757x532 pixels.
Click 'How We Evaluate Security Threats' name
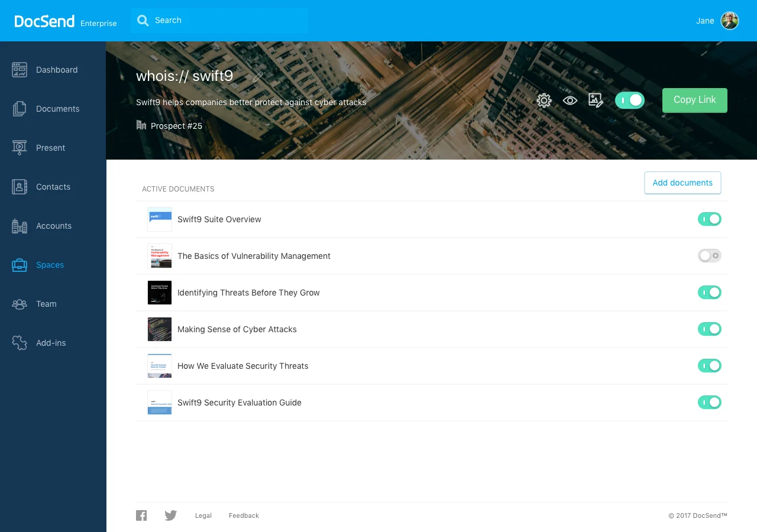pos(243,366)
